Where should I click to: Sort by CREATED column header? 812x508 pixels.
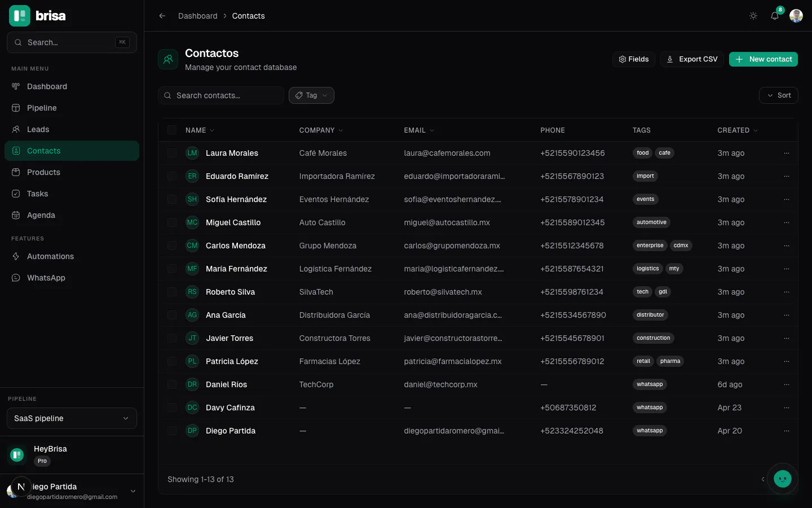[x=738, y=130]
